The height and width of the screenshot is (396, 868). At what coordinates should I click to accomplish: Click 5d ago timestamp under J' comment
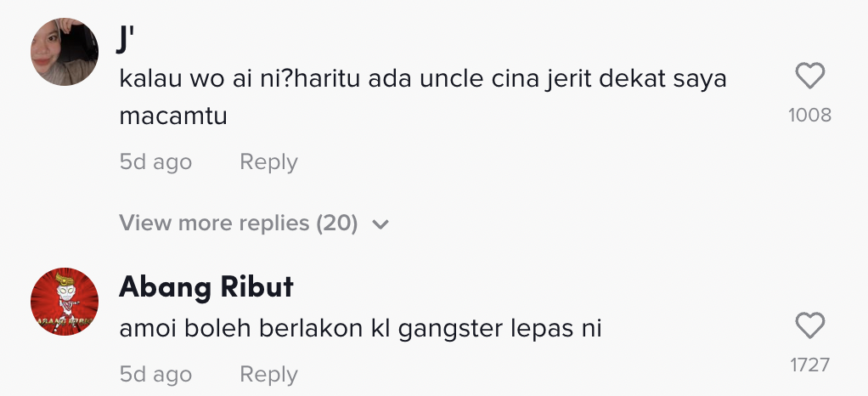[x=155, y=161]
